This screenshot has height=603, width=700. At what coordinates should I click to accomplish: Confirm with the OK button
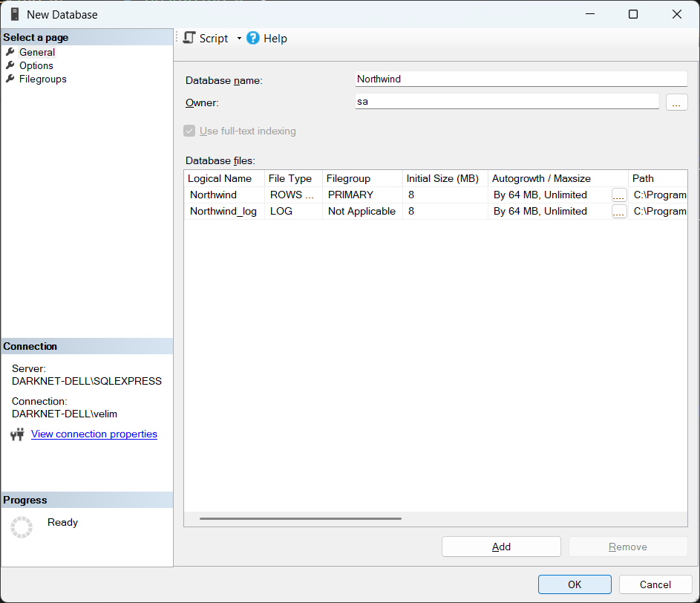tap(575, 584)
